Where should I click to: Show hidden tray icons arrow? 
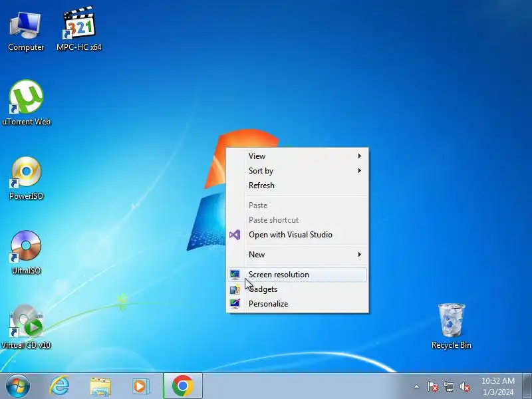coord(417,386)
